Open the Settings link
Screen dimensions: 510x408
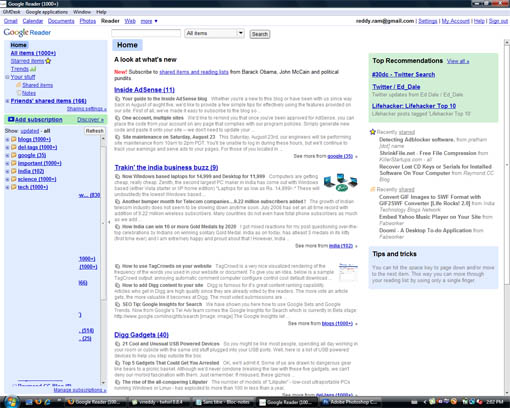428,21
